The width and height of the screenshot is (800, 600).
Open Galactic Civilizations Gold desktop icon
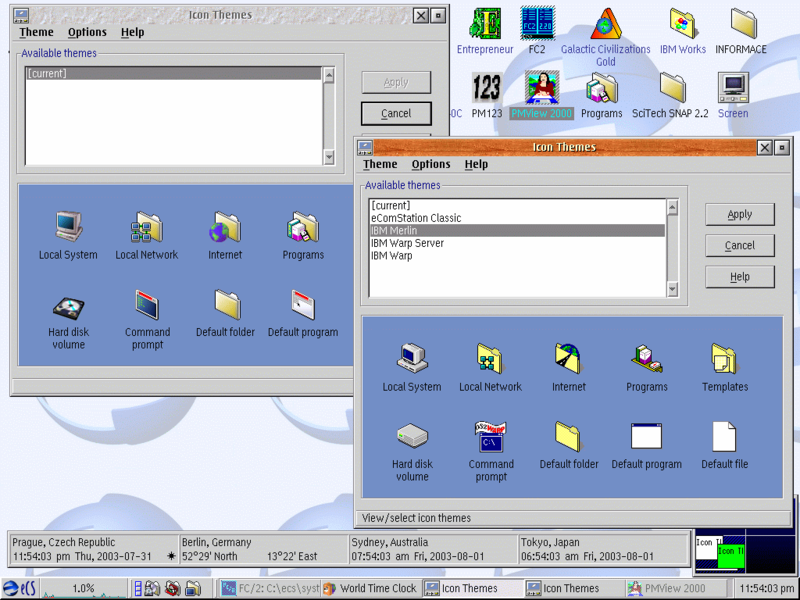606,23
